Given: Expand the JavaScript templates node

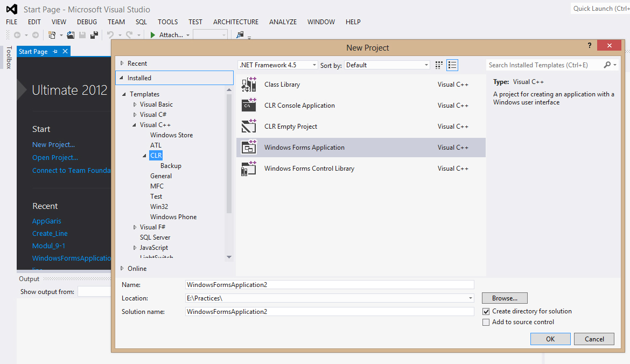Looking at the screenshot, I should click(135, 248).
